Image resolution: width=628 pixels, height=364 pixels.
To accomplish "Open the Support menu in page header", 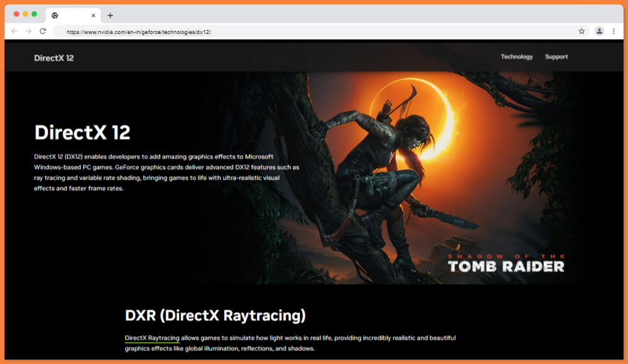I will (x=556, y=57).
